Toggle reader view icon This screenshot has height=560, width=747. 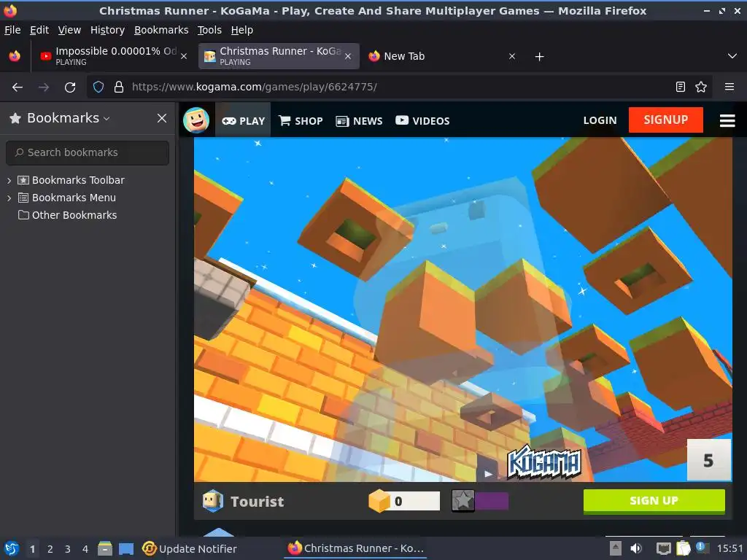click(x=681, y=87)
